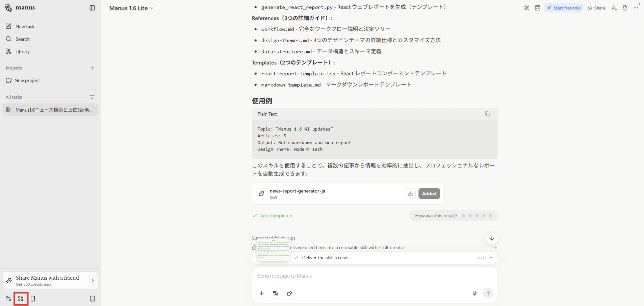Open the All tasks filter icon
The height and width of the screenshot is (306, 644).
pyautogui.click(x=92, y=97)
